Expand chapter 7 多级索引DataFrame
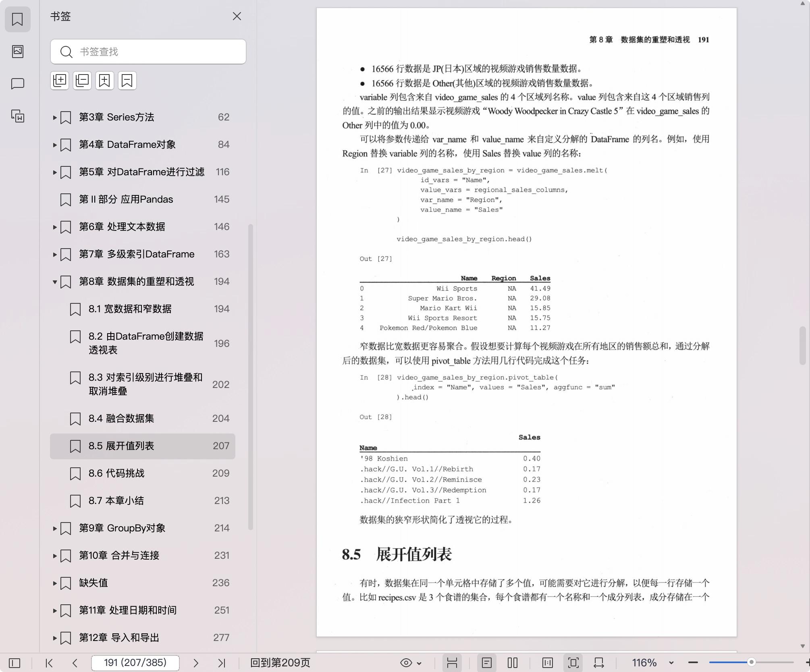The image size is (810, 672). click(55, 254)
